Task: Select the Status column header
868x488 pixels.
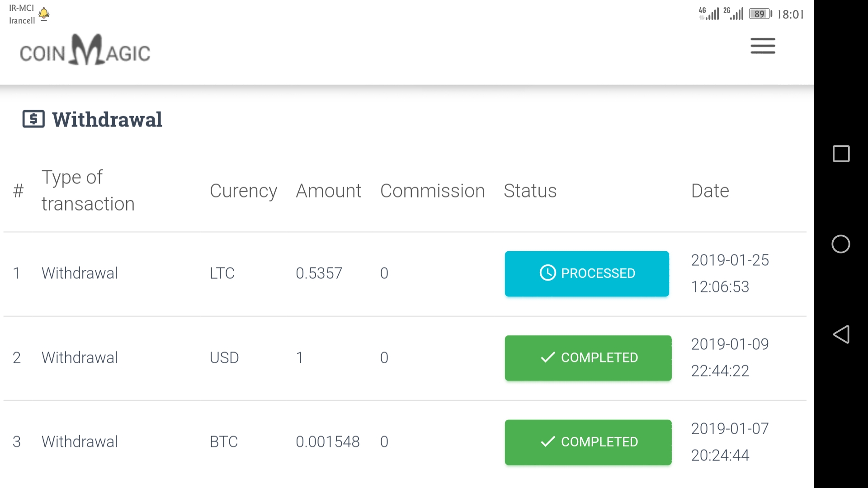Action: pos(530,191)
